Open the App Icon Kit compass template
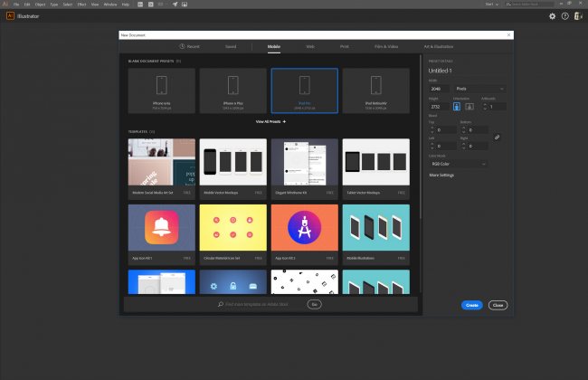This screenshot has width=588, height=380. tap(305, 234)
